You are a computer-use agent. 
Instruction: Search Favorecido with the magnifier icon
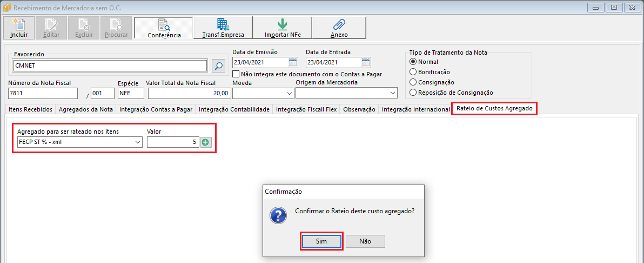219,65
